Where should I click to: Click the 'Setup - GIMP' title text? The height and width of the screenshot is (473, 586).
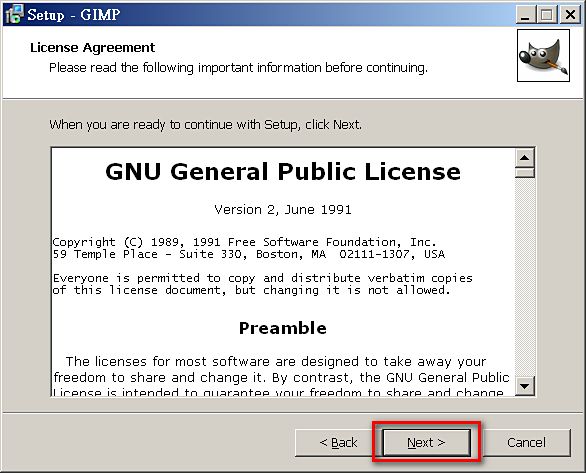point(74,15)
